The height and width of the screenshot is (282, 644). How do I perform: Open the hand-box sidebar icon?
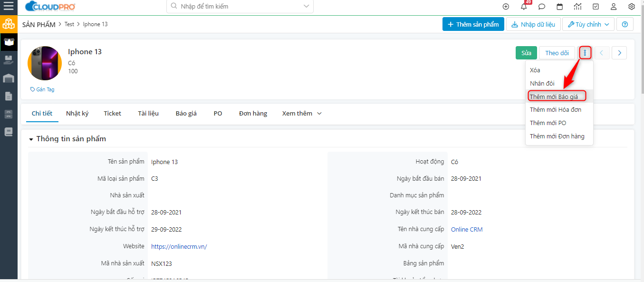click(x=9, y=60)
